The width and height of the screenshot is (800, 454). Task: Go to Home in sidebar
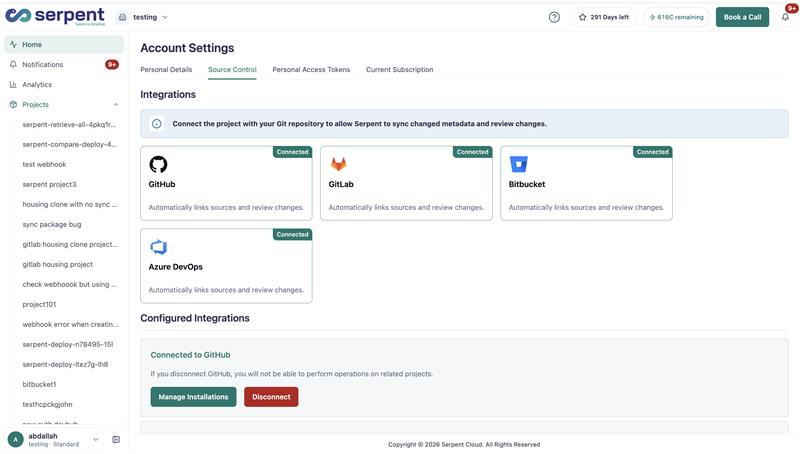64,44
